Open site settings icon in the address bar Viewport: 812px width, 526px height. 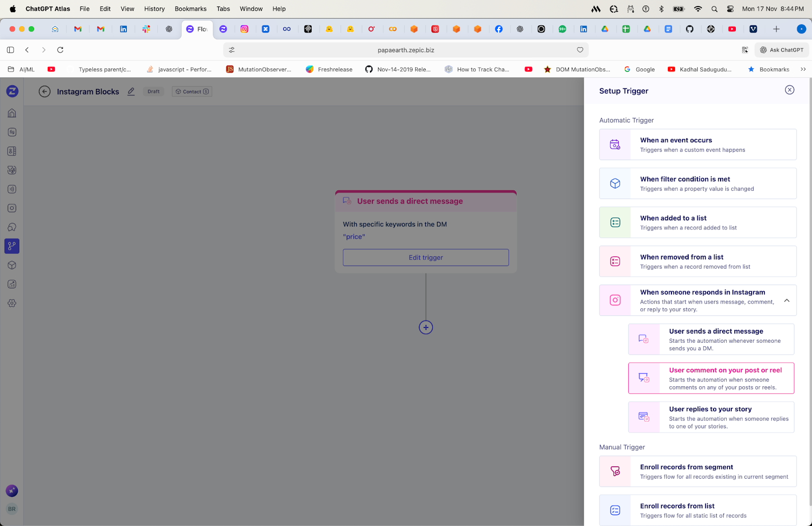tap(232, 50)
